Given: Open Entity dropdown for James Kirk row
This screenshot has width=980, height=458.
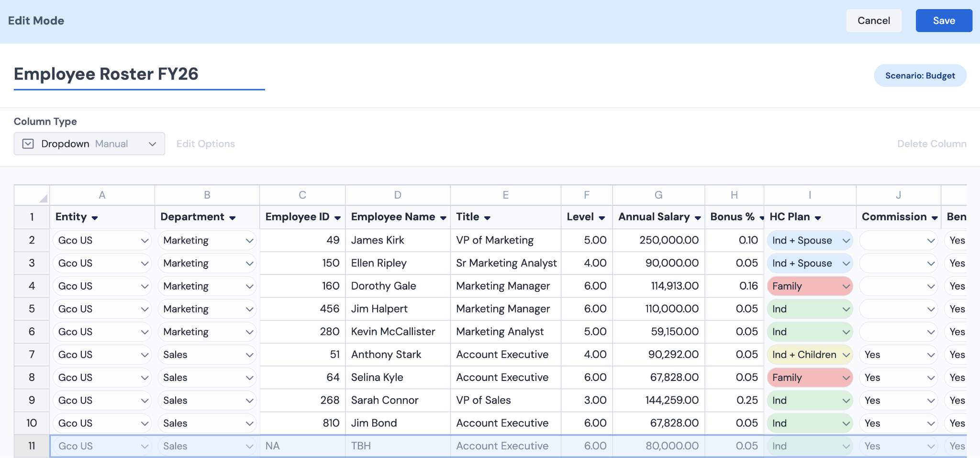Looking at the screenshot, I should pyautogui.click(x=102, y=240).
